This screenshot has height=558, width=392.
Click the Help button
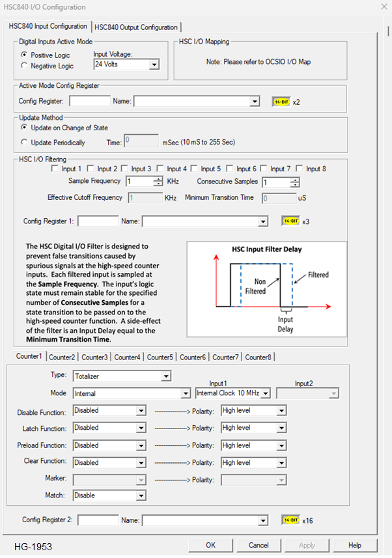coord(355,545)
